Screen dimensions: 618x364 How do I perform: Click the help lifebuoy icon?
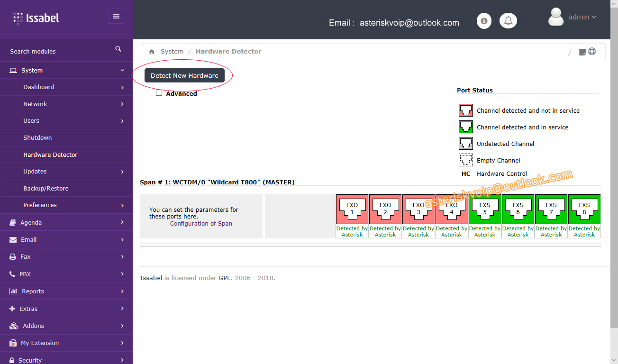592,52
